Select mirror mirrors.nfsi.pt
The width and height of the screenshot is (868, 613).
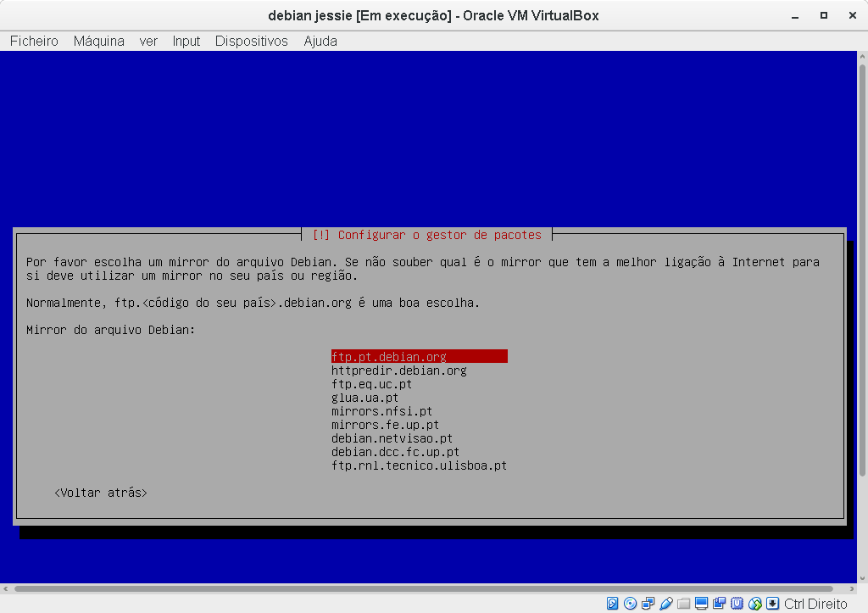(x=382, y=411)
